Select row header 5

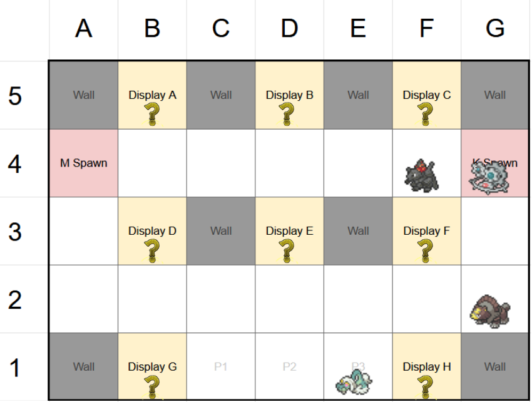click(16, 96)
